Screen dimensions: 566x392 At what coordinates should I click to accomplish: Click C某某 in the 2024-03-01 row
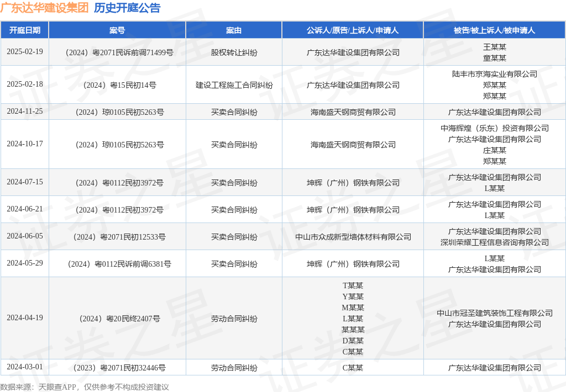point(353,368)
